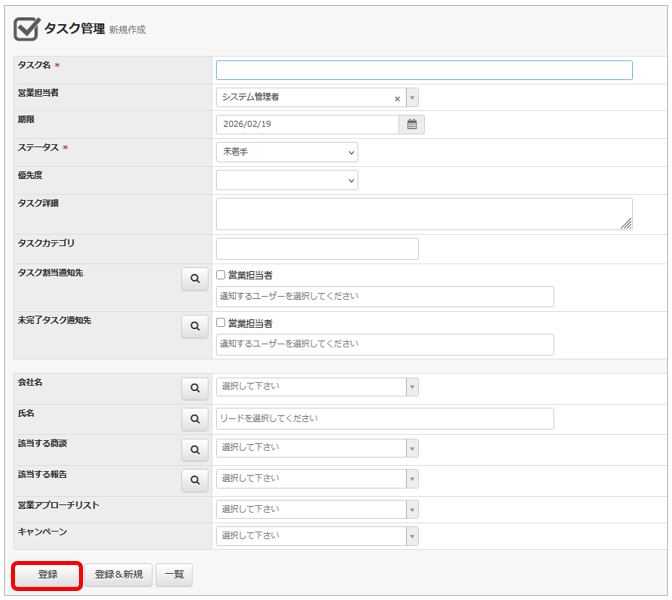Click the 該当する商談 search icon

pyautogui.click(x=195, y=450)
